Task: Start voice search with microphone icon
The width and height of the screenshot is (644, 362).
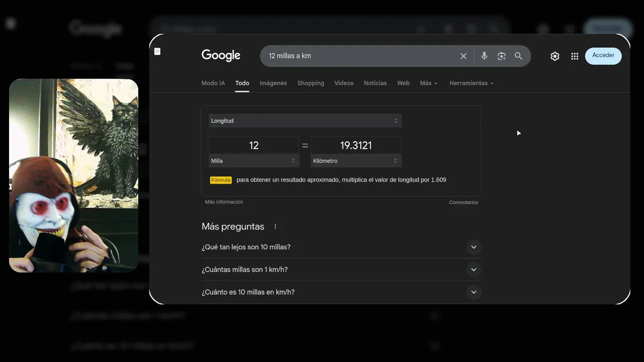Action: point(484,56)
